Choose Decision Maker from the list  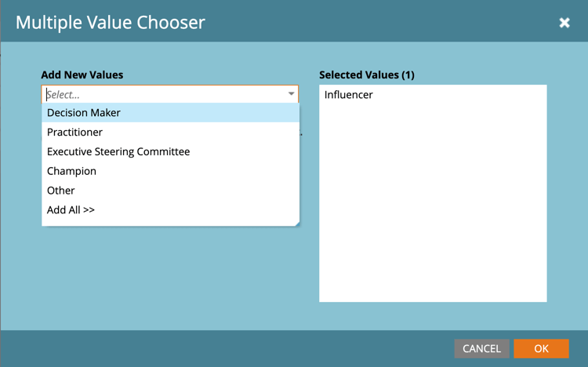84,113
